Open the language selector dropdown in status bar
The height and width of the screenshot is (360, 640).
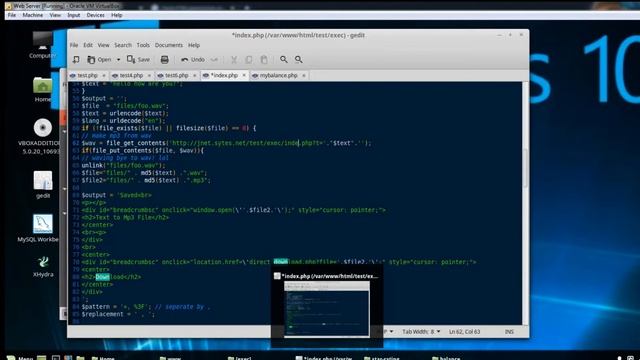click(x=388, y=331)
